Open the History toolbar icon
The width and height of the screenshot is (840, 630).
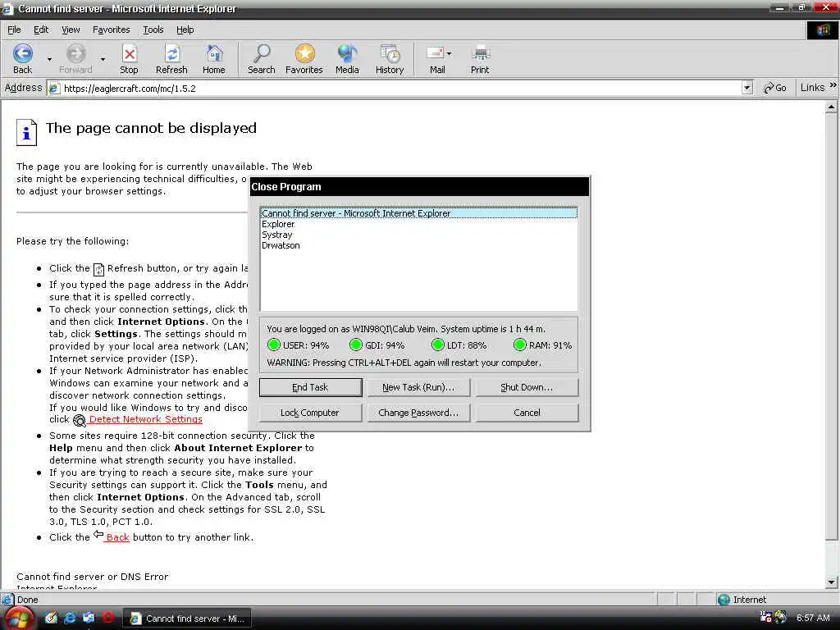[390, 53]
